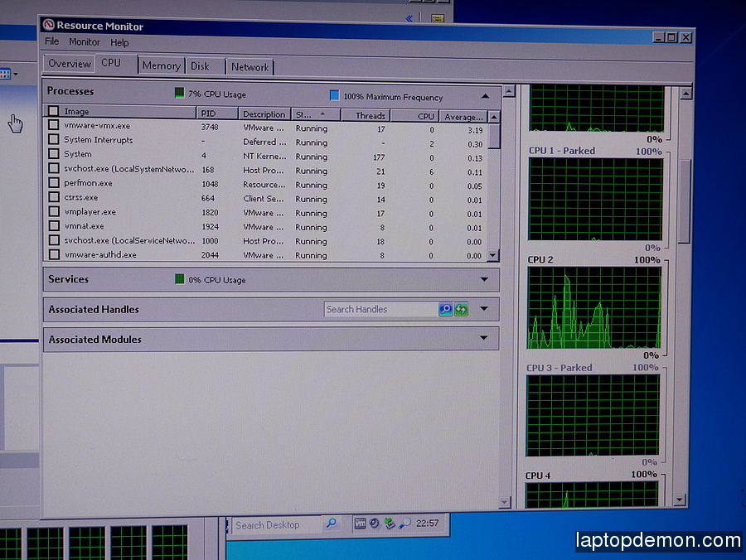Click the NT Kerne... description cell
The image size is (746, 560).
[265, 156]
